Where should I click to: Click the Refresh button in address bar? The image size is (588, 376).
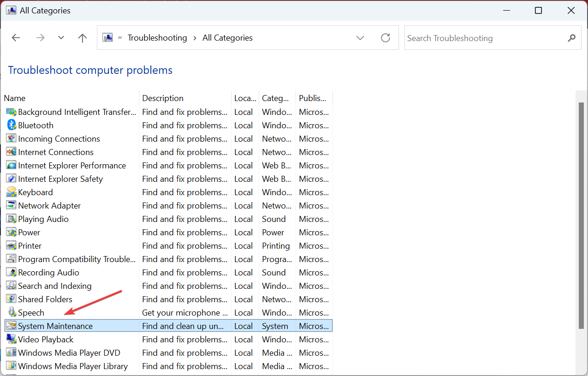coord(386,38)
